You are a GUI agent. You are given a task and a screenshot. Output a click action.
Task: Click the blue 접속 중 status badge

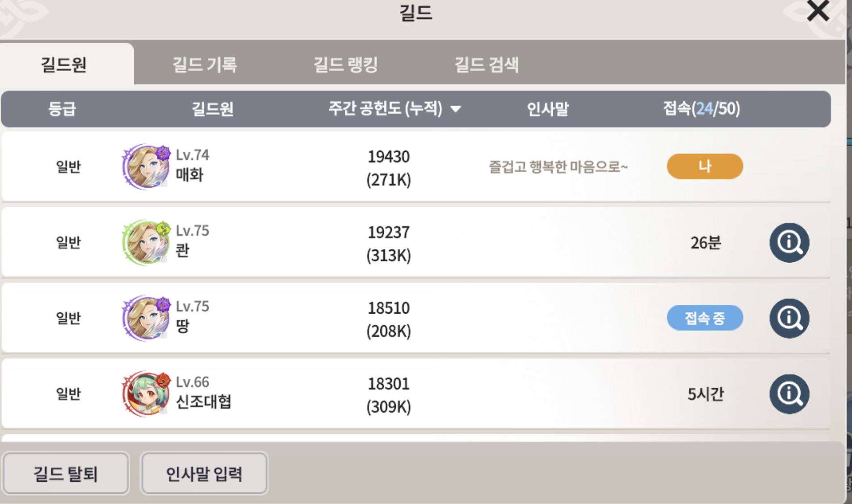pyautogui.click(x=705, y=318)
